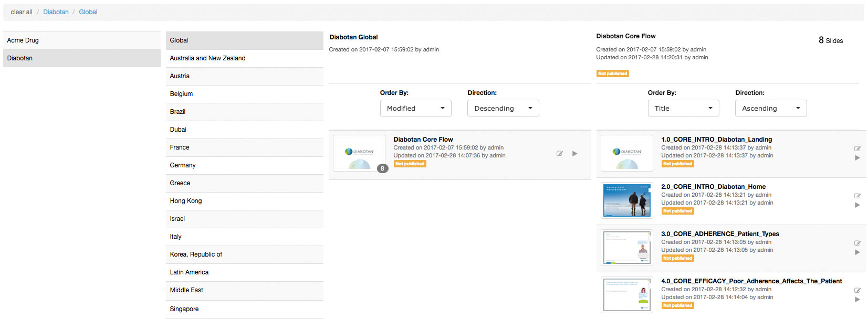Play slide 2.0_CORE_INTRO_Diabotan_Home
This screenshot has width=868, height=319.
coord(857,205)
